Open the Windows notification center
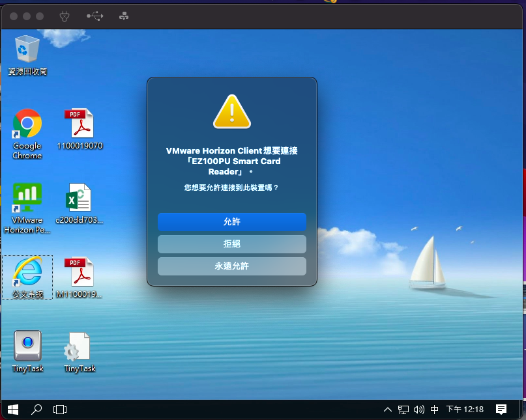 coord(501,410)
